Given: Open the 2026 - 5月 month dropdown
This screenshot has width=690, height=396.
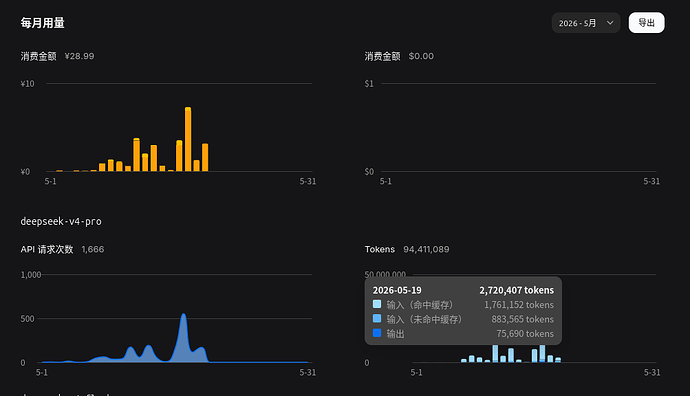Looking at the screenshot, I should pyautogui.click(x=586, y=23).
